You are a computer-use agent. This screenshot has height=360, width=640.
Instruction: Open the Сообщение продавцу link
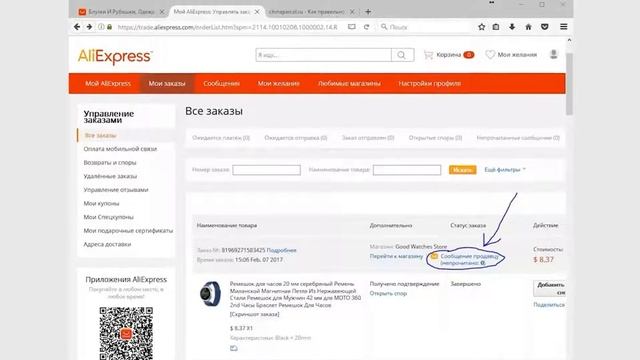[x=469, y=256]
